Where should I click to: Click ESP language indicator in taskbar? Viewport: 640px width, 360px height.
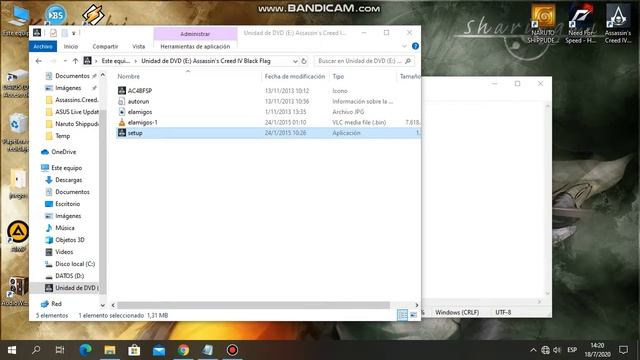tap(572, 350)
